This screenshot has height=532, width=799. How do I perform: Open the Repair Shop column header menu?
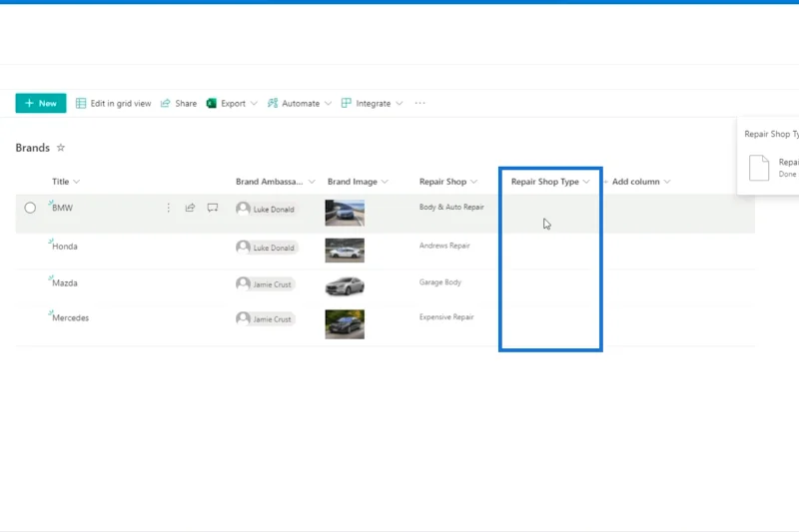(x=448, y=182)
